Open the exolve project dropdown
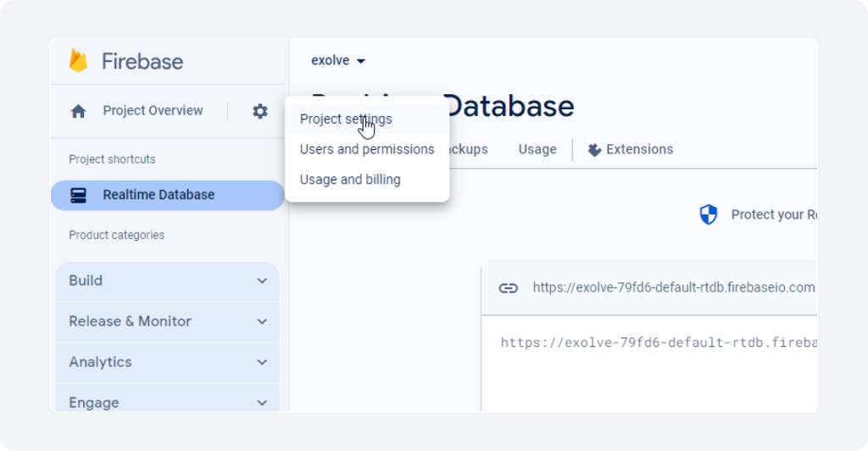The height and width of the screenshot is (451, 868). click(337, 60)
